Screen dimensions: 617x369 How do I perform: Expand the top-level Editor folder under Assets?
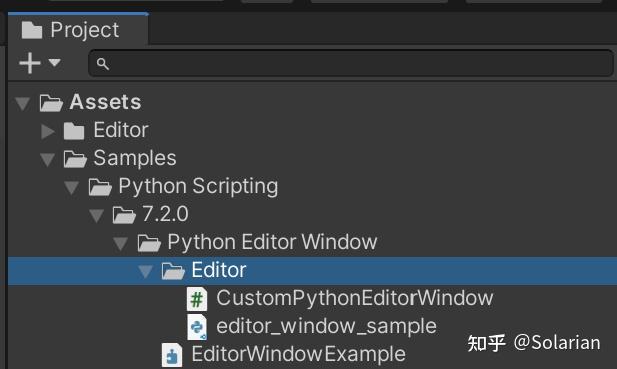pyautogui.click(x=48, y=131)
